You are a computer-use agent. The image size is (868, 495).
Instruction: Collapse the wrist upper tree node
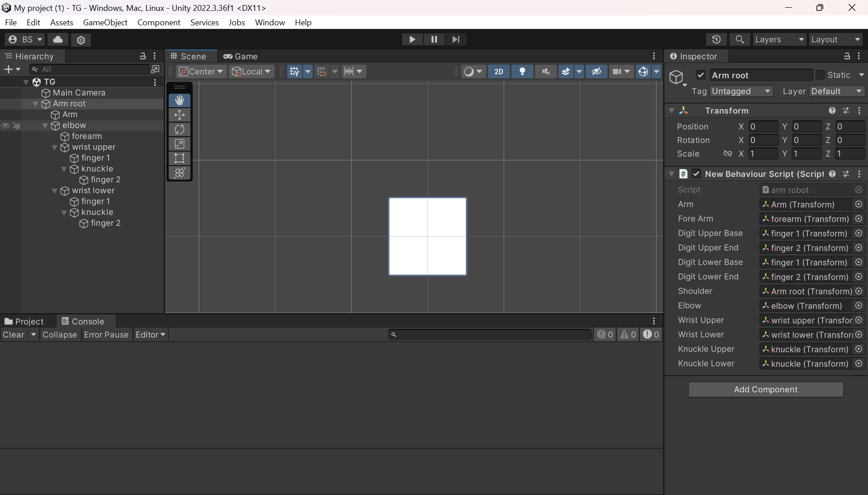click(55, 148)
